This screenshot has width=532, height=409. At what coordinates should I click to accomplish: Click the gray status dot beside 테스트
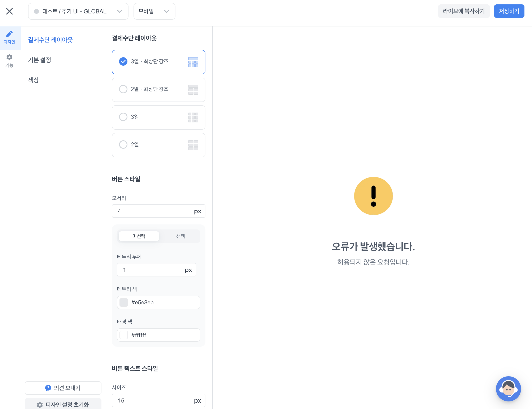(36, 12)
